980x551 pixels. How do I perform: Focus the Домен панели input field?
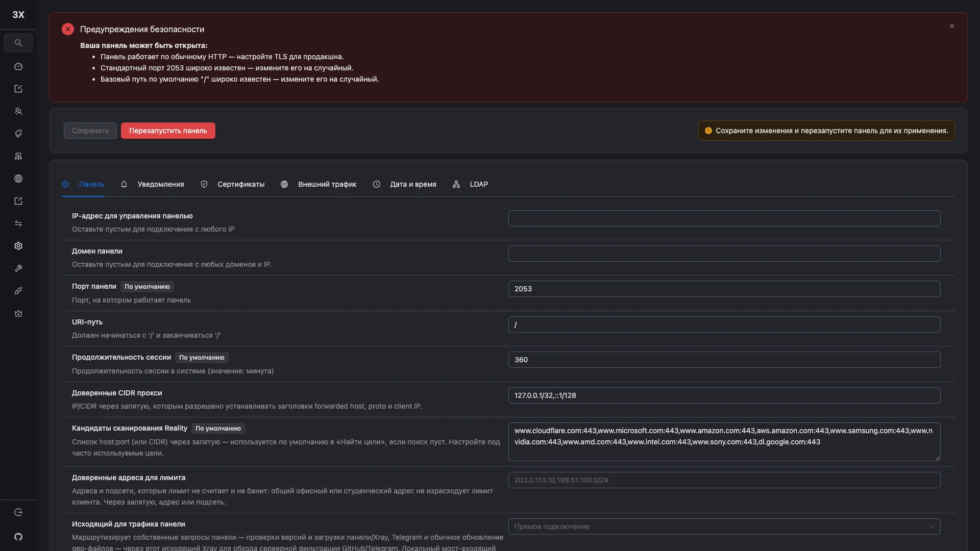click(724, 254)
